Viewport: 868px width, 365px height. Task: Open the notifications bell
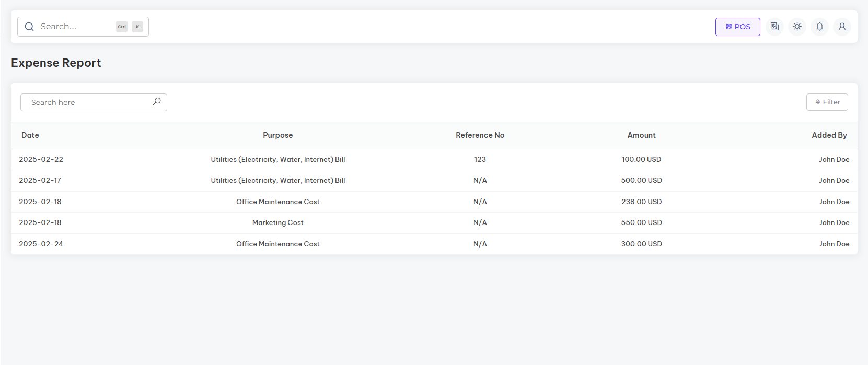[x=819, y=27]
